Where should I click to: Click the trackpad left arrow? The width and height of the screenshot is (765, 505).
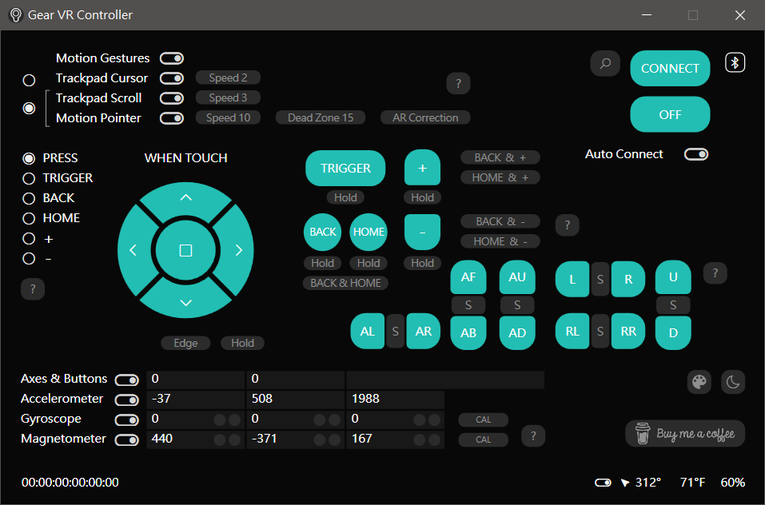pyautogui.click(x=133, y=250)
